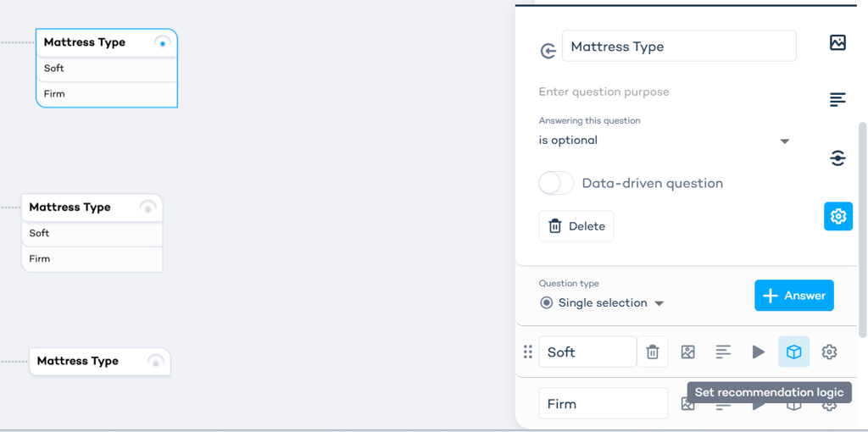Screen dimensions: 868x432
Task: Add a new answer with the Answer button
Action: (x=794, y=296)
